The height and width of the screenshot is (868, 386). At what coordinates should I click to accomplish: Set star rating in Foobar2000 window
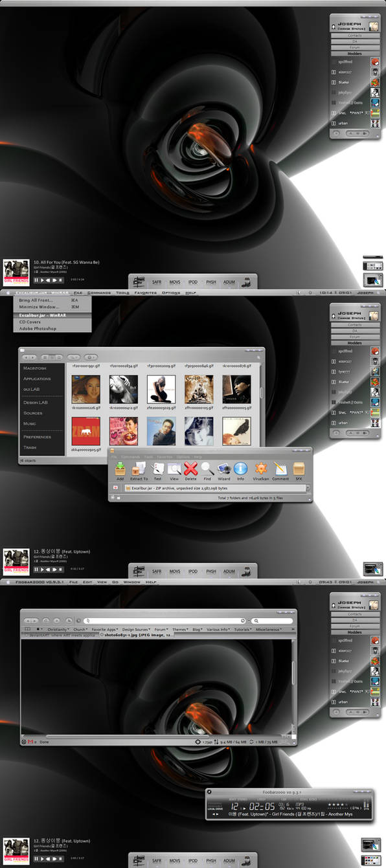pyautogui.click(x=337, y=805)
